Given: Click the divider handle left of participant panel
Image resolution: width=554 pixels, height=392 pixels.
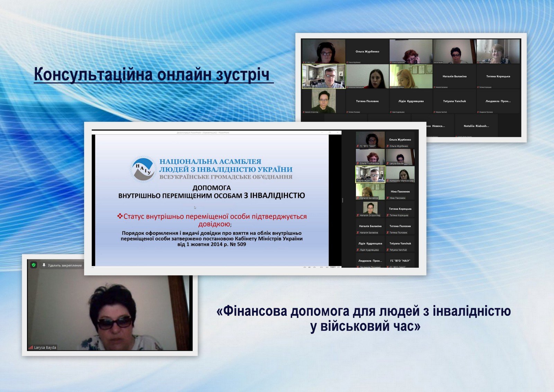Looking at the screenshot, I should pyautogui.click(x=342, y=200).
